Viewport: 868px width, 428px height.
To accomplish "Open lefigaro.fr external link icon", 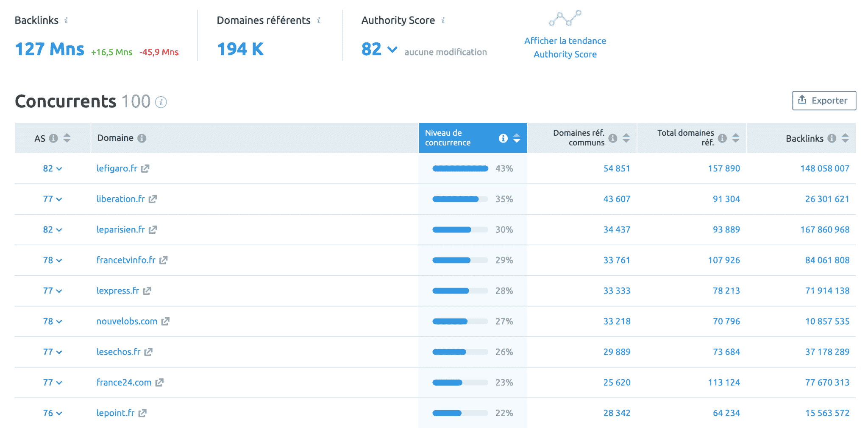I will (x=145, y=169).
